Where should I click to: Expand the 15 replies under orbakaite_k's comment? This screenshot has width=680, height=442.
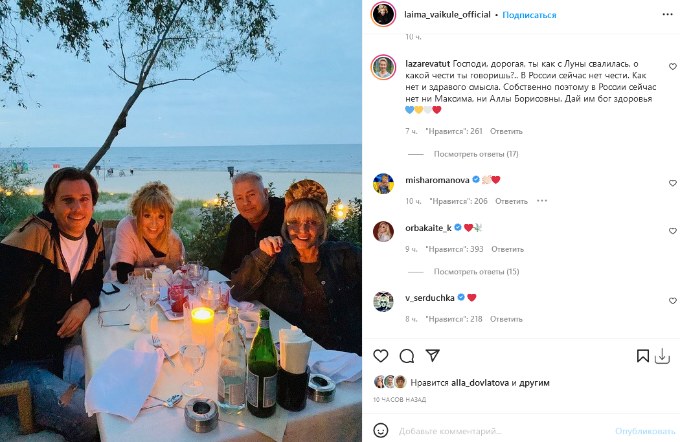(x=476, y=272)
